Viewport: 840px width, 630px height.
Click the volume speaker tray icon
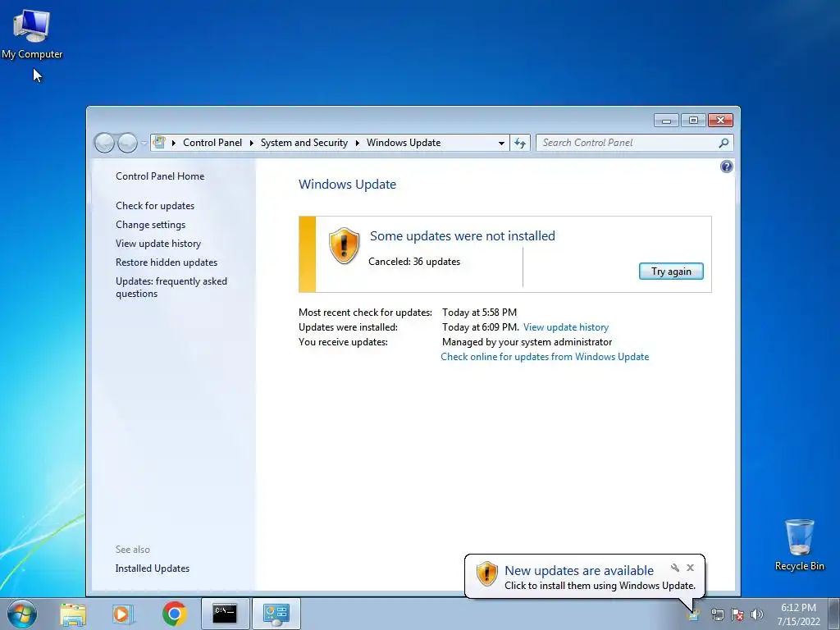click(757, 614)
